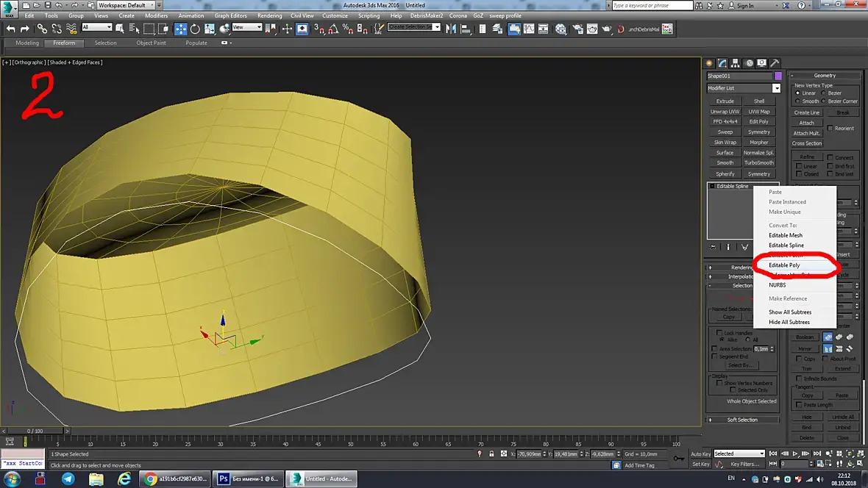
Task: Click the Undo arrow in main toolbar
Action: coord(11,29)
